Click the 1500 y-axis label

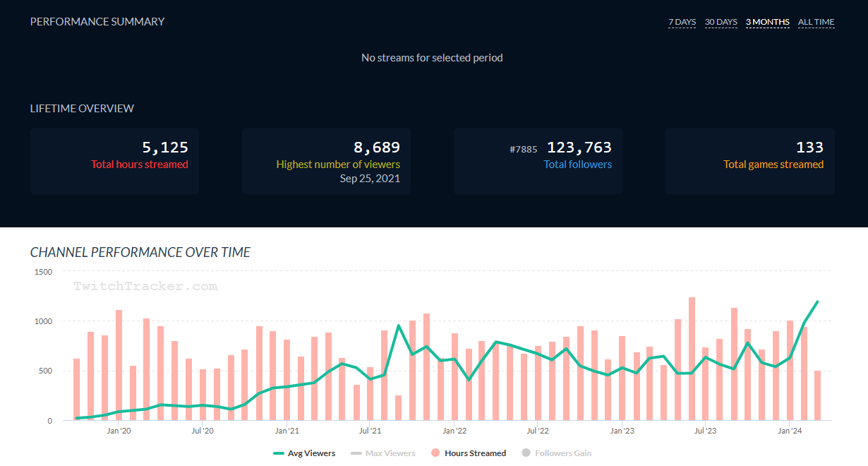coord(43,272)
